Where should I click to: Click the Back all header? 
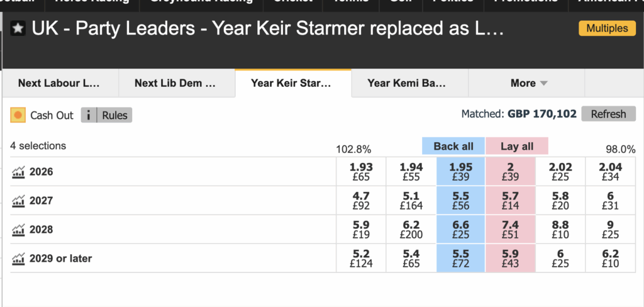(453, 146)
